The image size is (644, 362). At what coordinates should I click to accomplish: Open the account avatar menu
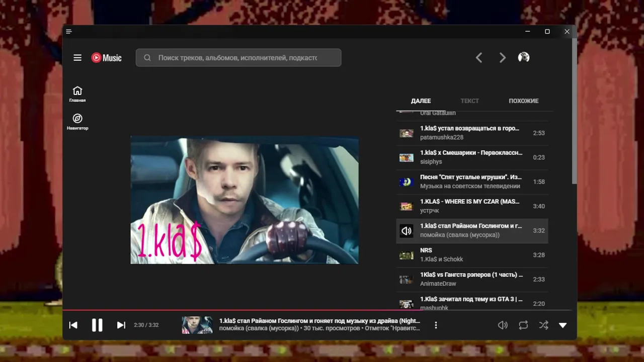tap(524, 57)
